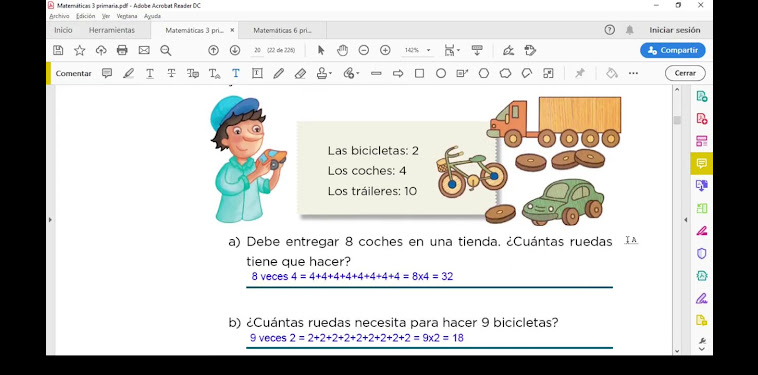Screen dimensions: 758x375
Task: Print the document
Action: (x=122, y=50)
